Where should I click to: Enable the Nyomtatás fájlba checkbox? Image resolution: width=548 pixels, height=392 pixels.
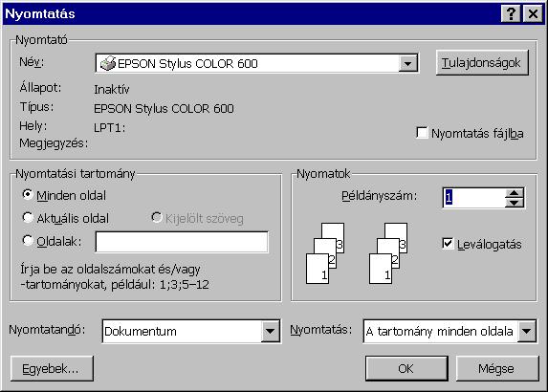pyautogui.click(x=422, y=132)
